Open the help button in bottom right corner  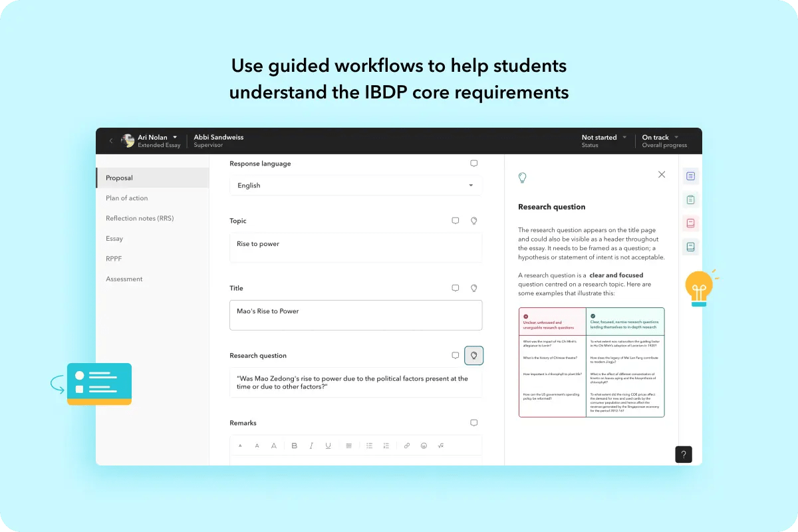[683, 454]
